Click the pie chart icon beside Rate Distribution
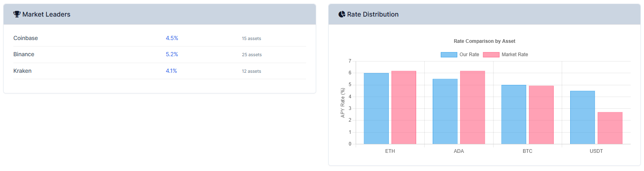644x171 pixels. pos(342,14)
